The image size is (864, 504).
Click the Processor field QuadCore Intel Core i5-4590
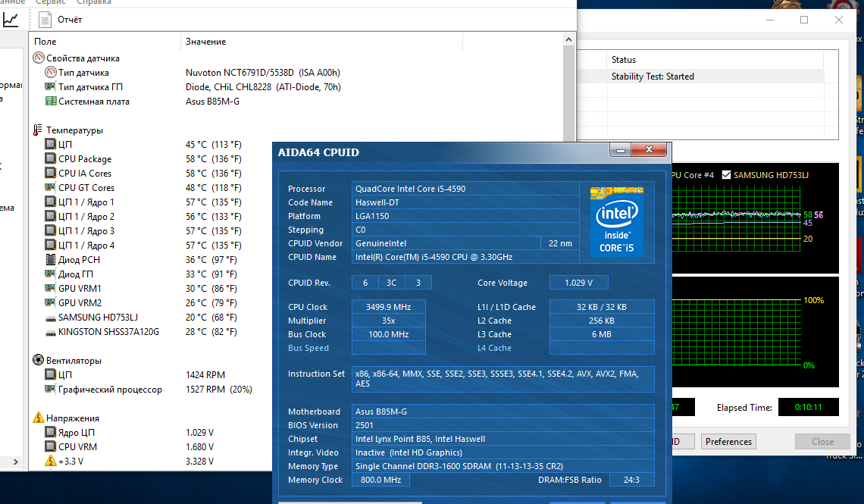coord(465,189)
